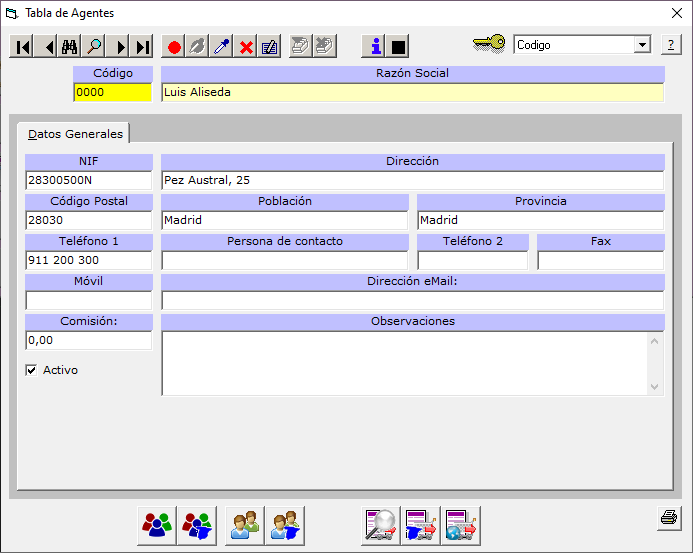Open the Codigo sort order dropdown
The height and width of the screenshot is (553, 693).
pos(642,45)
